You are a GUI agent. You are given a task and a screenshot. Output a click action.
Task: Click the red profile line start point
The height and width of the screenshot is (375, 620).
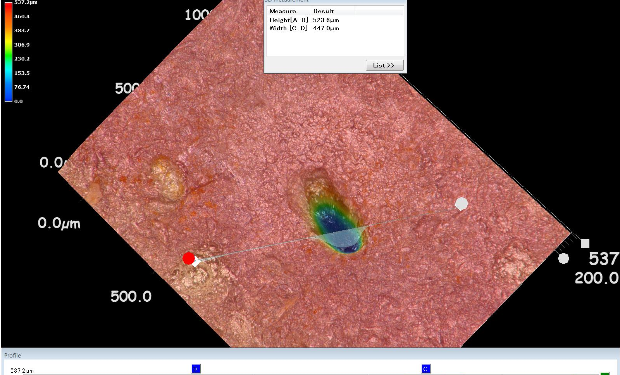coord(189,258)
